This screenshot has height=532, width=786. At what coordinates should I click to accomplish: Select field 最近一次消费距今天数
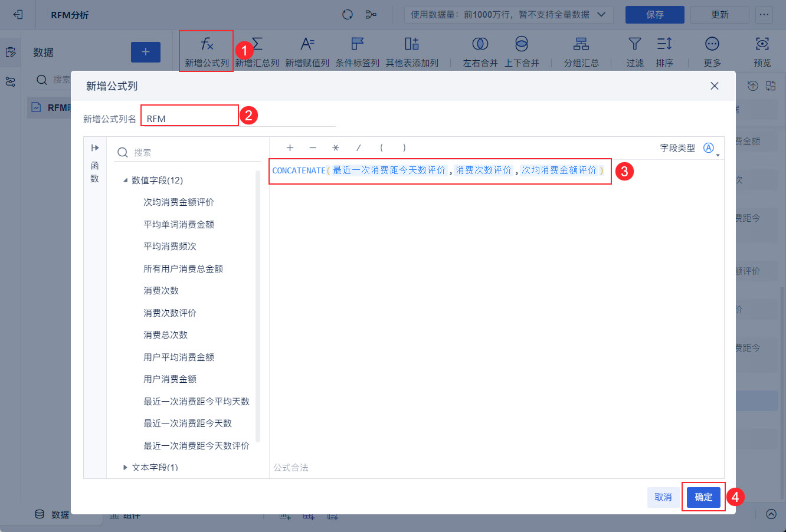coord(188,423)
